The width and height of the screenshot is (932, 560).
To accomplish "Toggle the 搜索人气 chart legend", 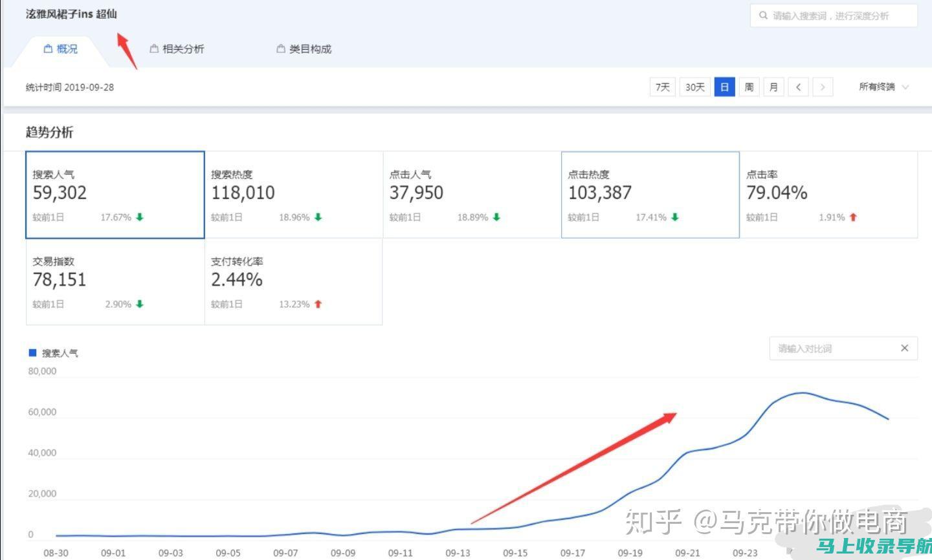I will tap(54, 353).
